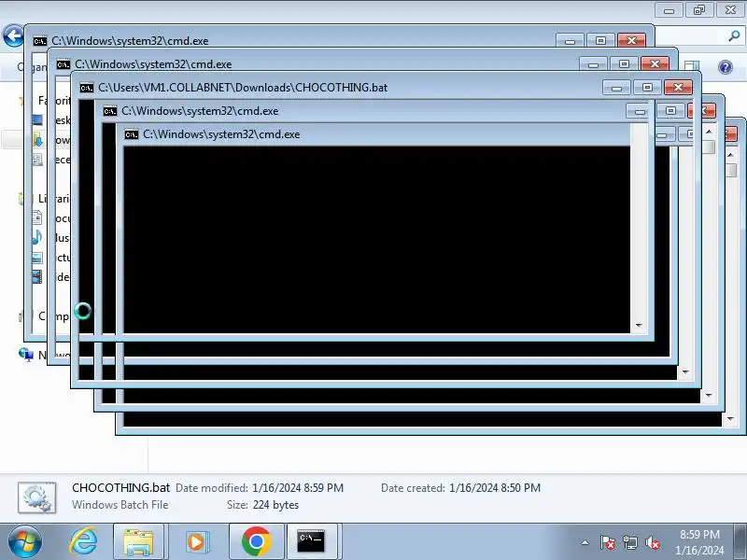Toggle the Explorer preview pane icon
Image resolution: width=747 pixels, height=560 pixels.
point(692,66)
